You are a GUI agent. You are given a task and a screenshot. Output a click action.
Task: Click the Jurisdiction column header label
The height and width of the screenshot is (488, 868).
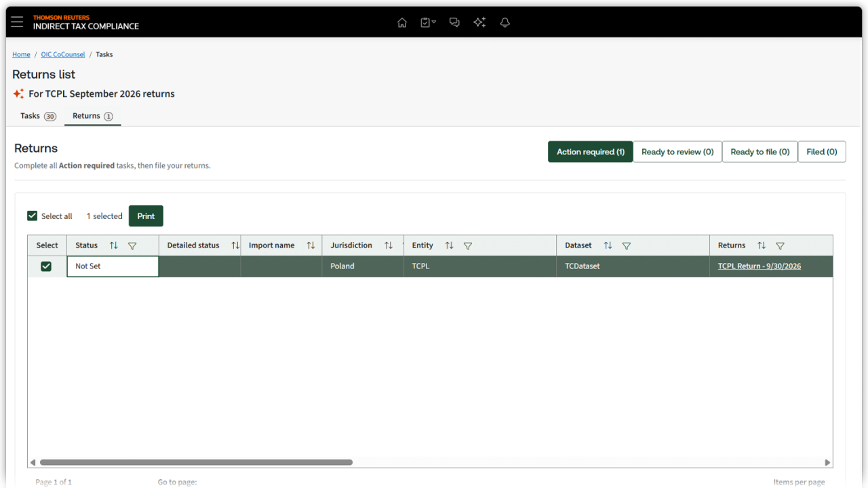click(x=351, y=245)
